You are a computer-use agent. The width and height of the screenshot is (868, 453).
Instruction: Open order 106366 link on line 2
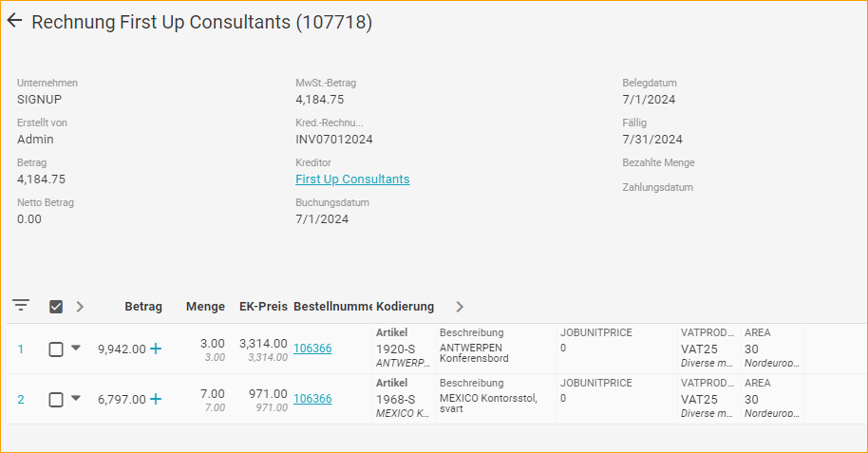[312, 399]
